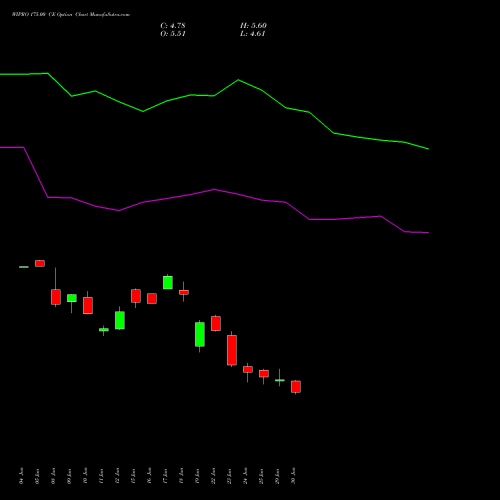Screen dimensions: 500x500
Task: Click the high value "H: 5.60"
Action: [x=253, y=26]
